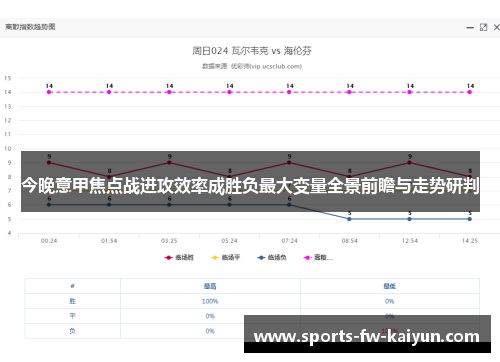Click the data source subtitle with vip.ucsclub.com

252,66
